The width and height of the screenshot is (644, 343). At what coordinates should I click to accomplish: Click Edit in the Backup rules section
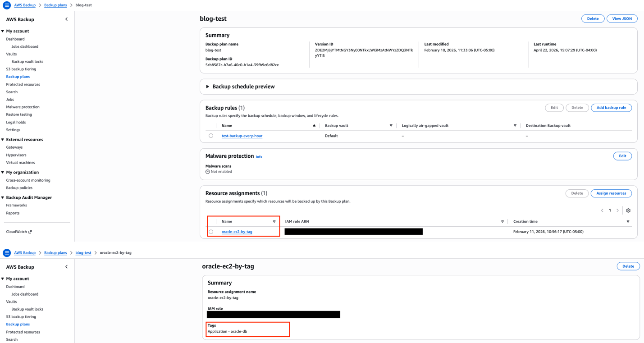tap(554, 108)
